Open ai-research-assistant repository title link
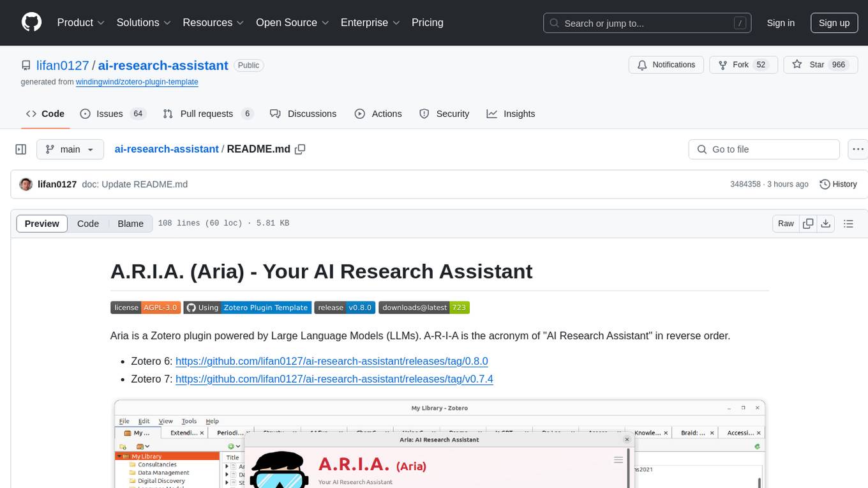Viewport: 868px width, 488px height. click(x=163, y=65)
